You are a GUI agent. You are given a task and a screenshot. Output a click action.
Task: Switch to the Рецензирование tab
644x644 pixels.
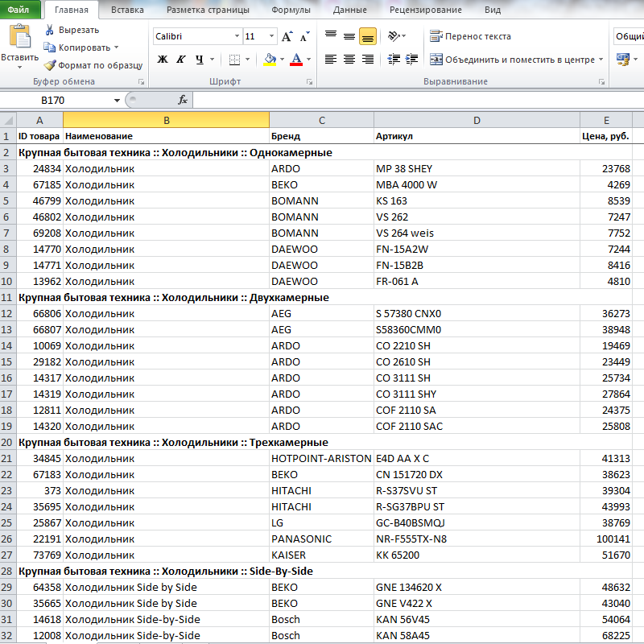click(x=426, y=10)
